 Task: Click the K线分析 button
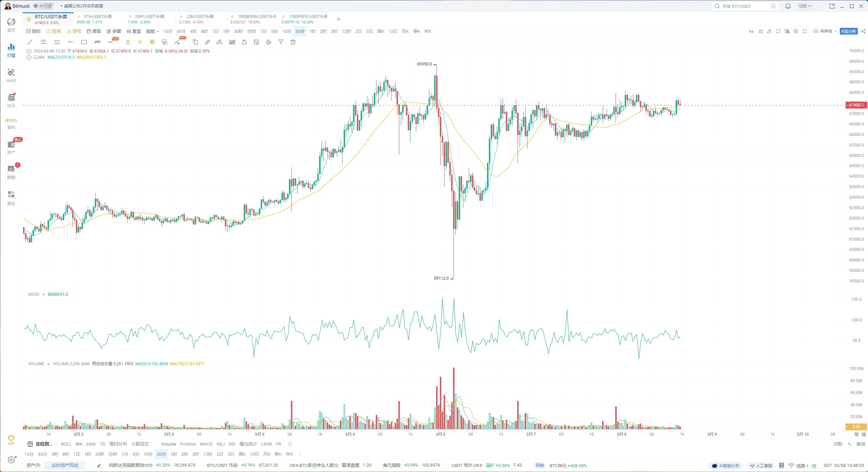[x=849, y=31]
